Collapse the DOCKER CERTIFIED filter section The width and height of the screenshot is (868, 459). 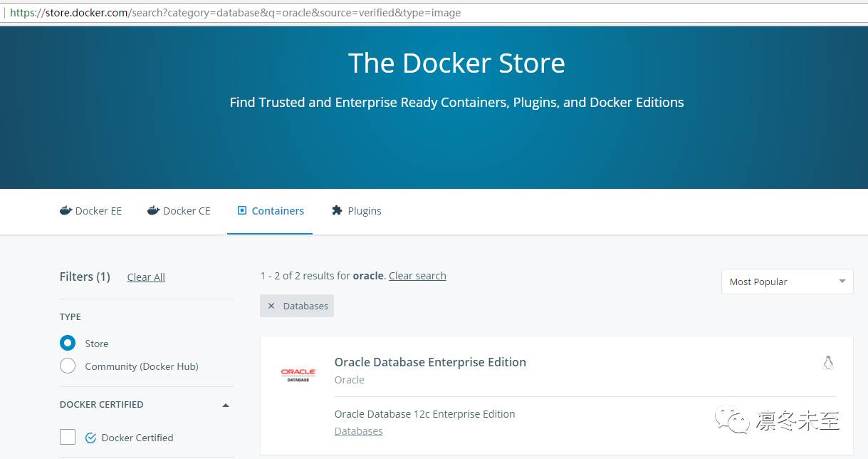click(225, 404)
